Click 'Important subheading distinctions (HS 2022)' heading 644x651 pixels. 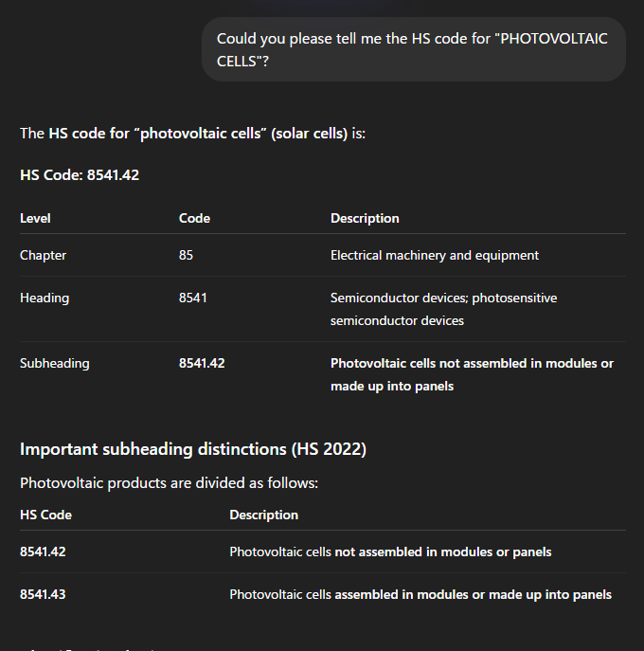192,448
